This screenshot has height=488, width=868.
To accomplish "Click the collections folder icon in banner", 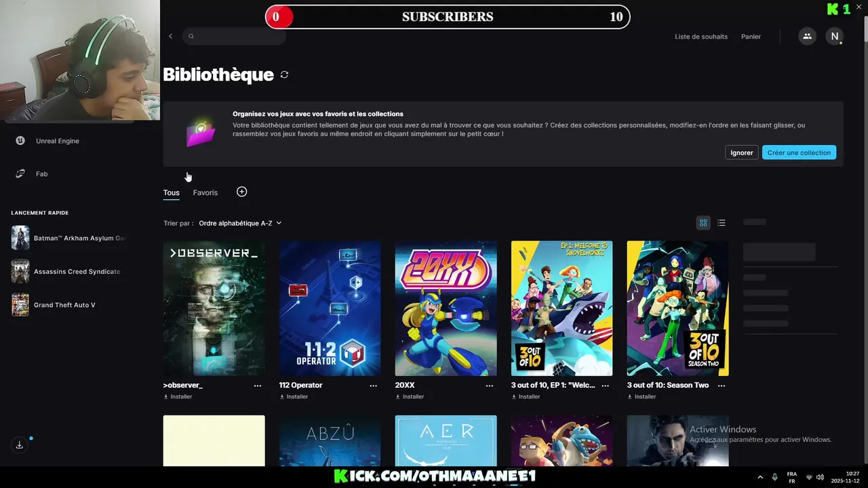I will pyautogui.click(x=201, y=134).
